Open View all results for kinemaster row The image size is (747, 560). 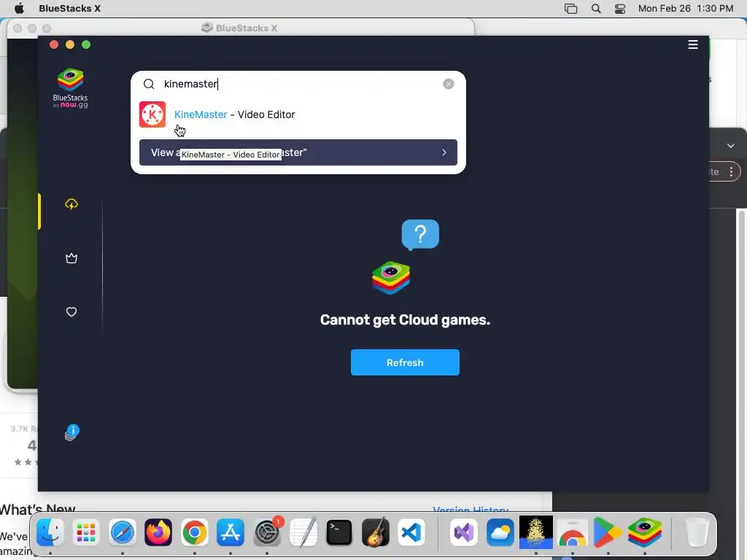coord(298,153)
